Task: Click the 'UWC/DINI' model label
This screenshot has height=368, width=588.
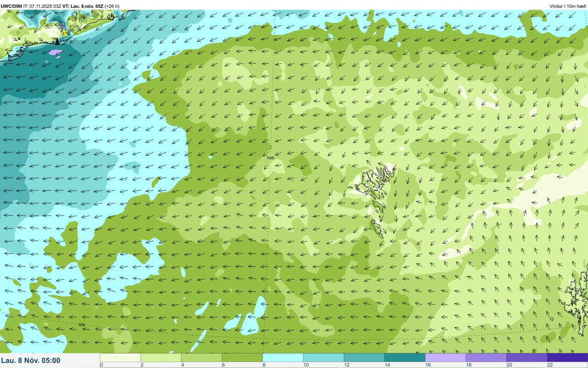Action: [11, 6]
